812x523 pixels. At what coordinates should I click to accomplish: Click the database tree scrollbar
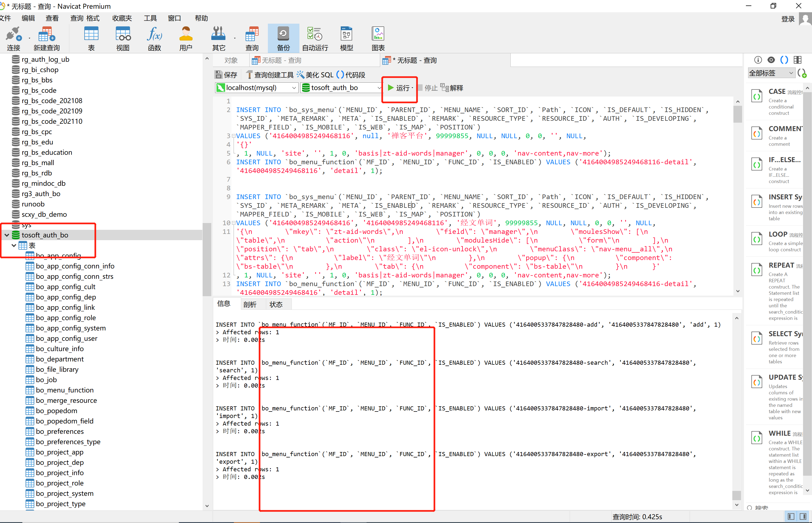(207, 259)
